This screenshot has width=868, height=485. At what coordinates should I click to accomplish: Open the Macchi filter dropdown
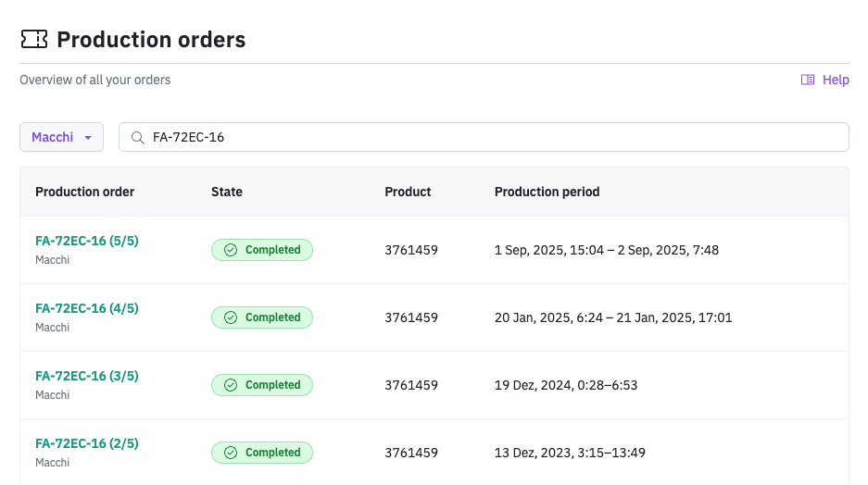coord(61,137)
